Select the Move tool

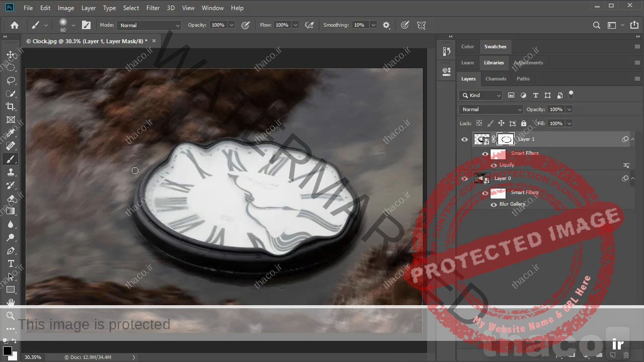point(11,54)
